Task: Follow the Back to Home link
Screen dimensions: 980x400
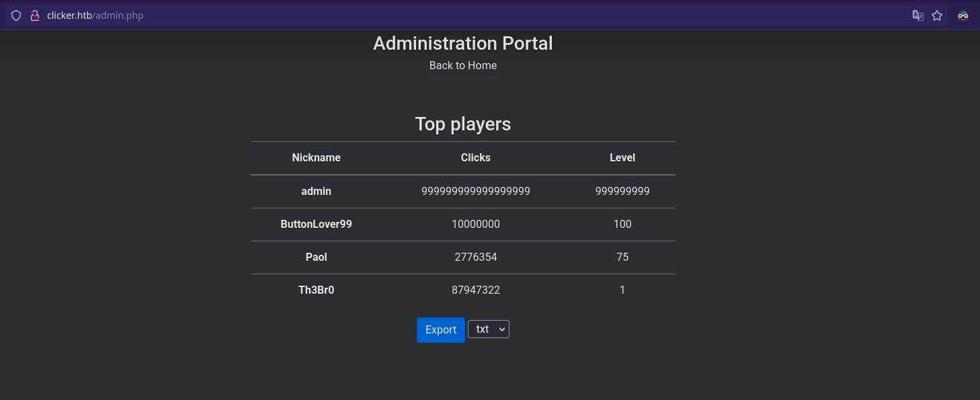Action: click(x=463, y=65)
